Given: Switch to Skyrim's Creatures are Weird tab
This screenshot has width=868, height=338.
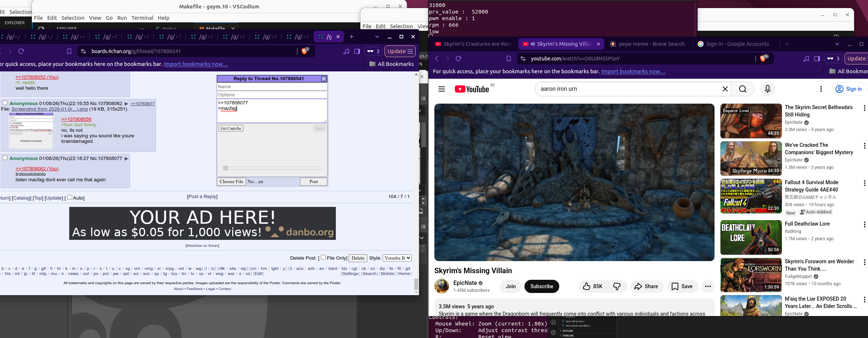Looking at the screenshot, I should pyautogui.click(x=474, y=44).
